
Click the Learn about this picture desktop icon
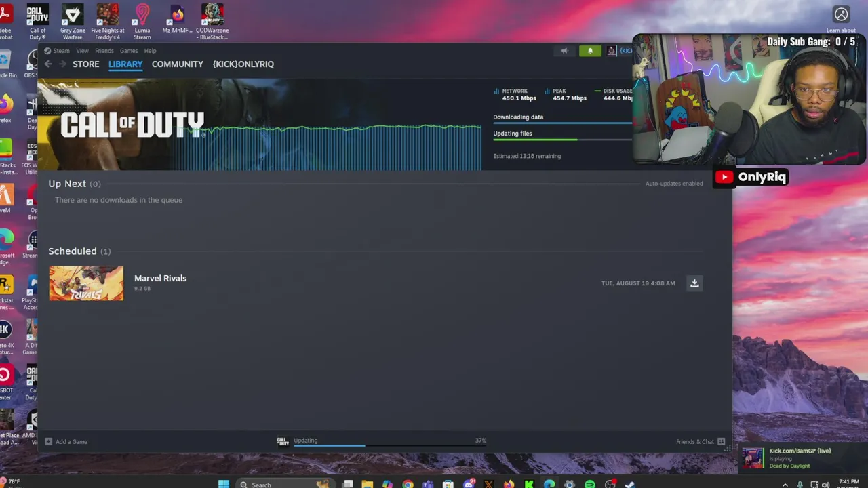pyautogui.click(x=841, y=20)
